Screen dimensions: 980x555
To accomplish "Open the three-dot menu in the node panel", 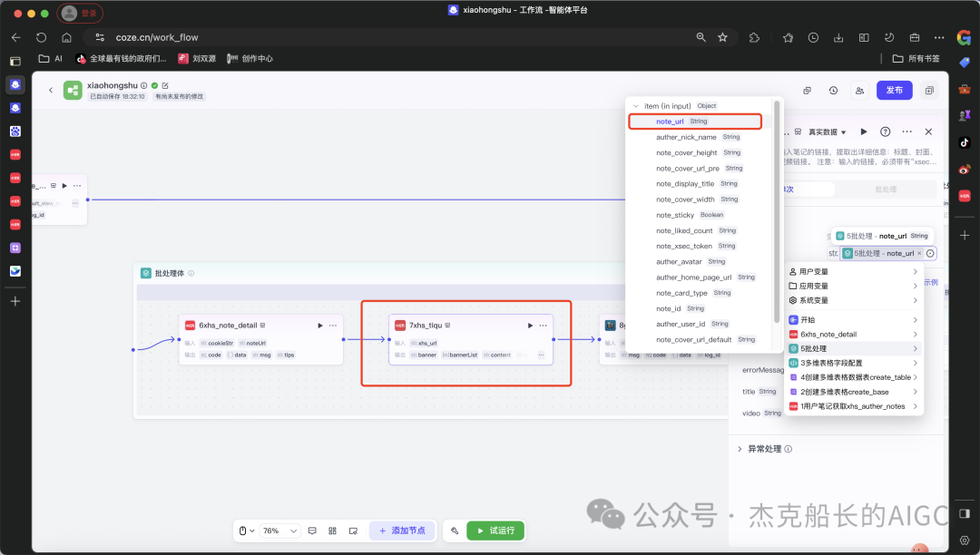I will 906,131.
